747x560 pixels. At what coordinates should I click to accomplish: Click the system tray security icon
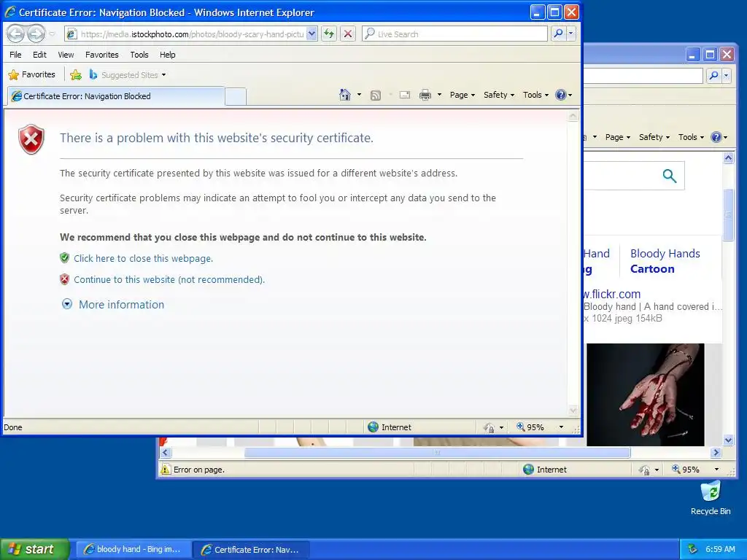click(x=693, y=549)
